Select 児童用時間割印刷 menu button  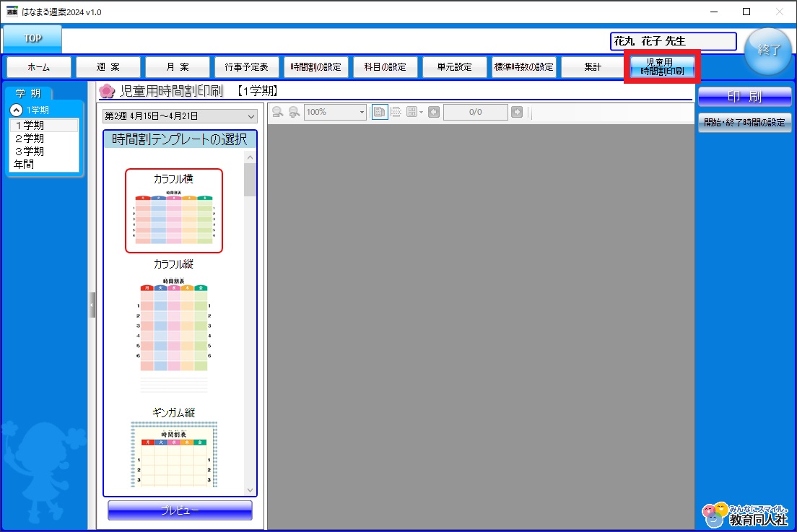coord(662,66)
